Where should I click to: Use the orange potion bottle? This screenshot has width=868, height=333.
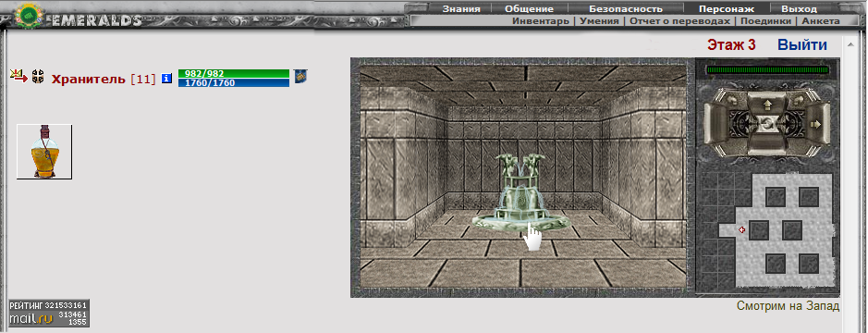[44, 152]
